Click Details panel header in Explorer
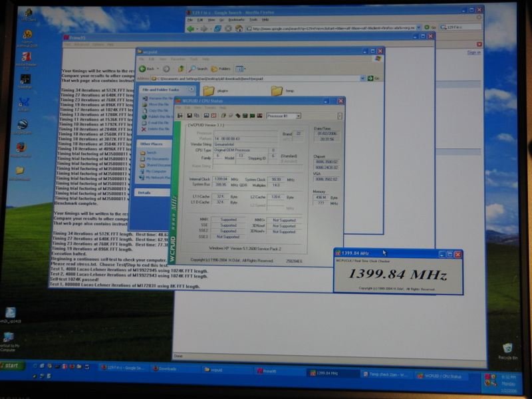Viewport: 532px width, 399px height. (x=154, y=193)
